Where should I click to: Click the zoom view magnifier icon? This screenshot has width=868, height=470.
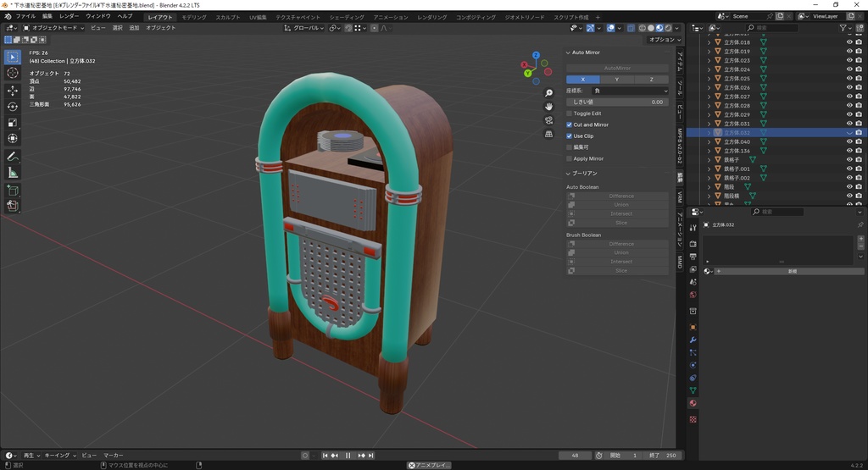click(x=548, y=93)
